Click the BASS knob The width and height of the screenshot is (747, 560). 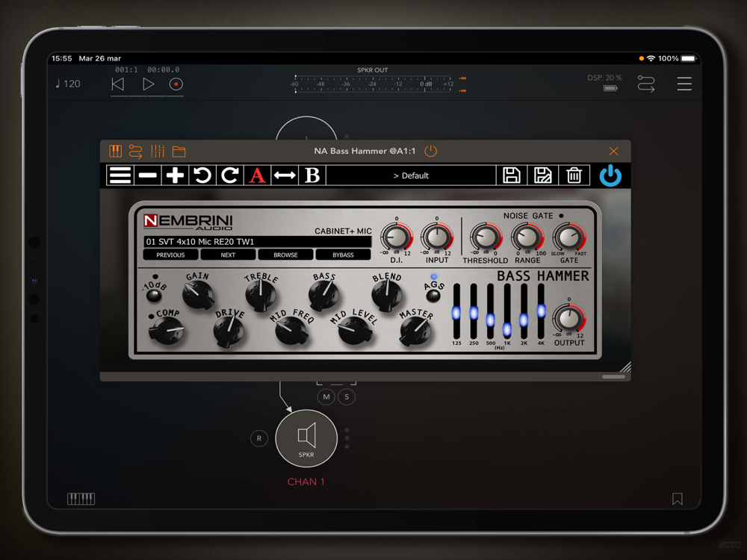click(324, 295)
